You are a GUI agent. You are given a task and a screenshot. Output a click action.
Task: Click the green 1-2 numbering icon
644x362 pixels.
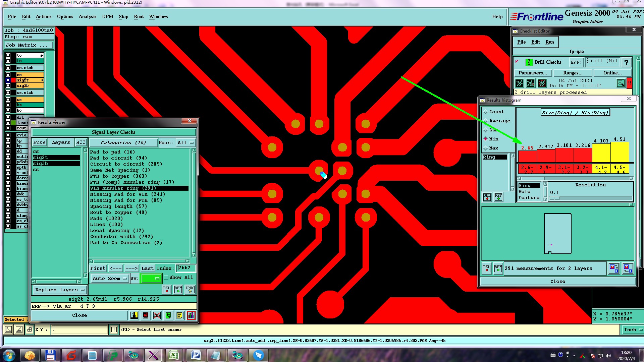168,315
